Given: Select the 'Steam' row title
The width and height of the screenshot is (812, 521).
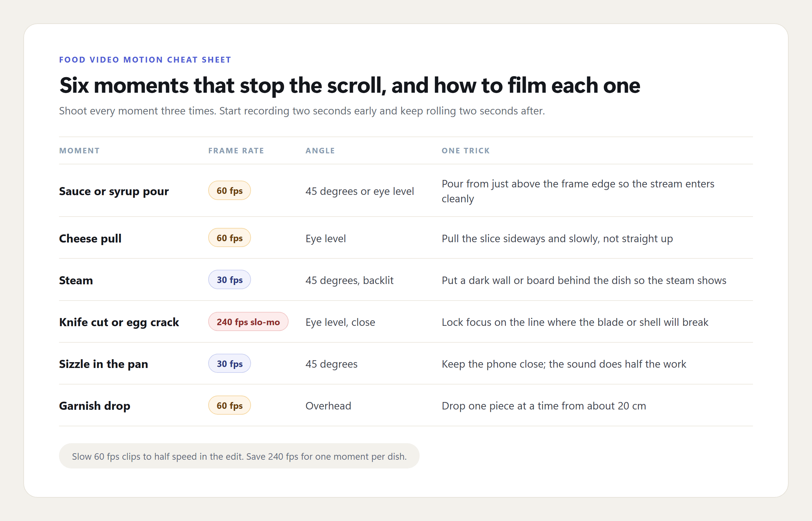Looking at the screenshot, I should tap(76, 280).
